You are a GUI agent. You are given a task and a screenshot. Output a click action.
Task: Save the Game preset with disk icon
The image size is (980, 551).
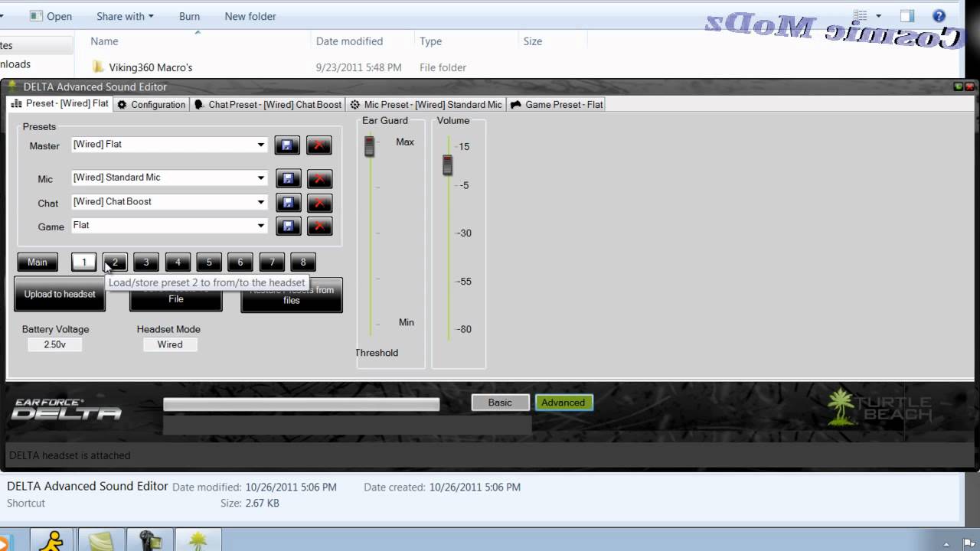pyautogui.click(x=288, y=227)
